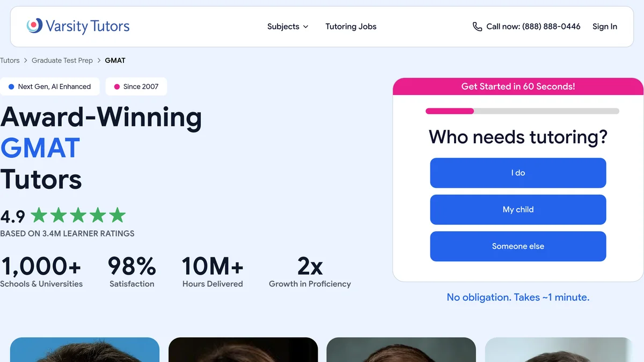
Task: Click the 4.9 rating value
Action: pos(13,216)
